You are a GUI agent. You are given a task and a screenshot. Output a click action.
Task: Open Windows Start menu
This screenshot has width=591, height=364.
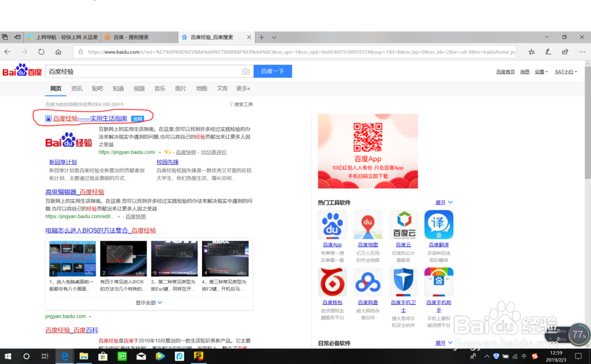pyautogui.click(x=8, y=356)
